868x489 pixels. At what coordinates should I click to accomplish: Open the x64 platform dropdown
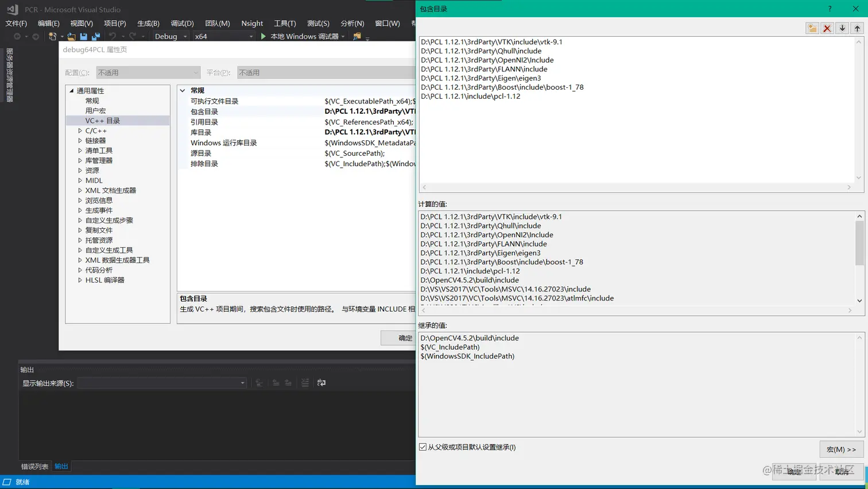(223, 36)
